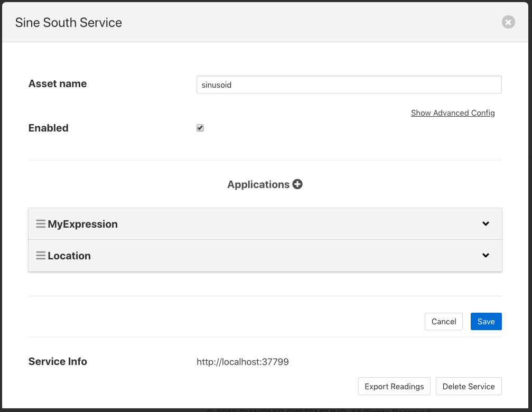The image size is (532, 412).
Task: Click the gray X in the top corner
Action: pos(508,22)
